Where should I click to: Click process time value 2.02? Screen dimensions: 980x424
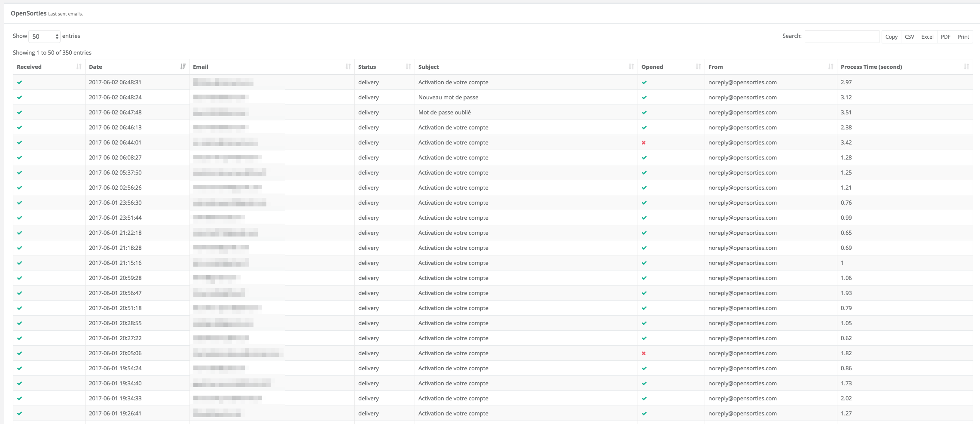tap(846, 398)
